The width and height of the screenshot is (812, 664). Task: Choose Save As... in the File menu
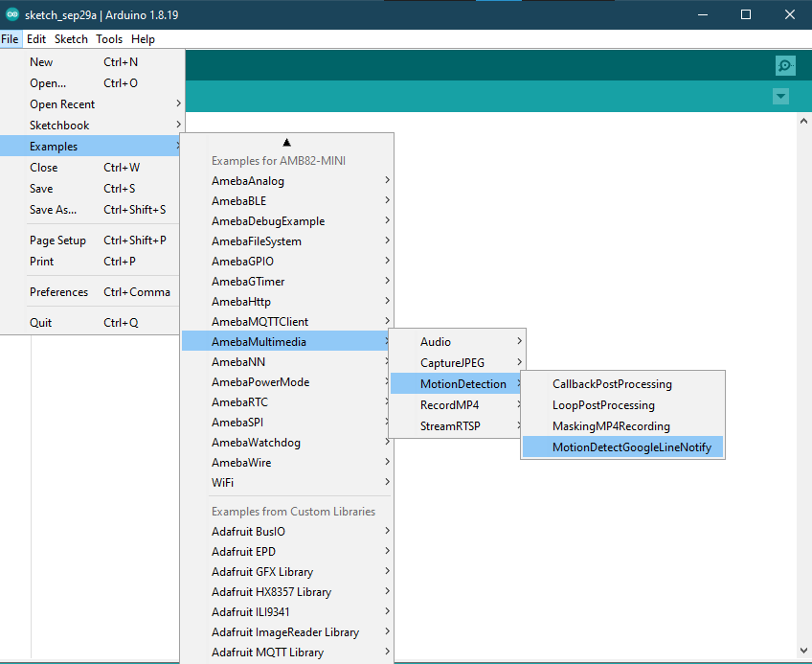pos(92,210)
